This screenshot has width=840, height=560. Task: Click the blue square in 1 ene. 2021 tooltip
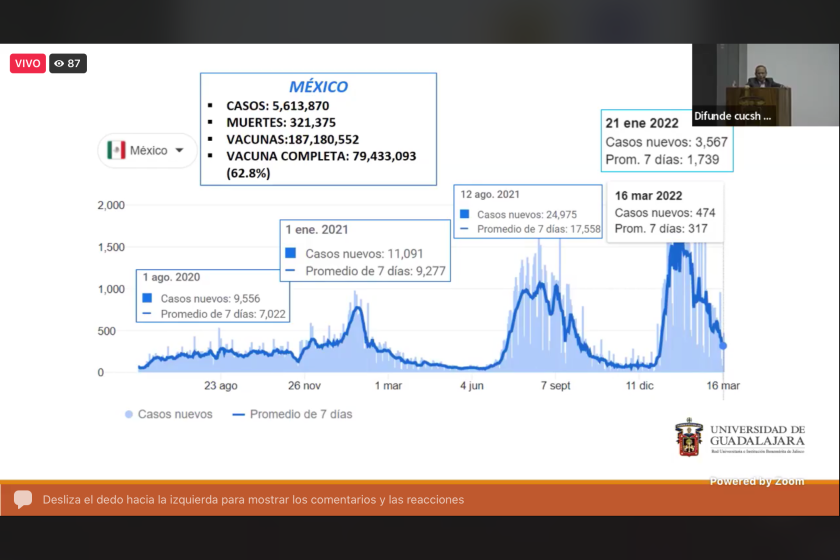(291, 253)
